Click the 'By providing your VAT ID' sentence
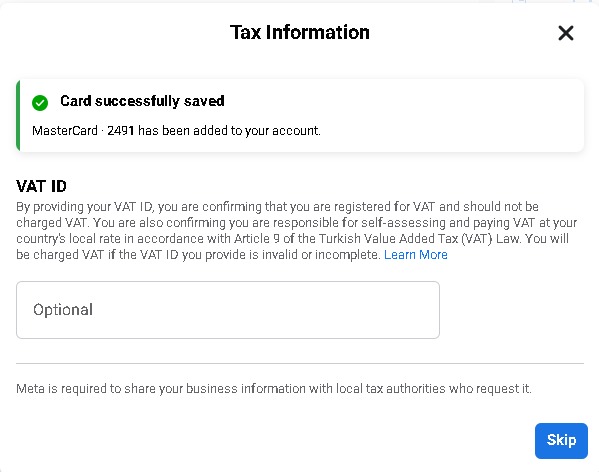The image size is (599, 472). (84, 207)
